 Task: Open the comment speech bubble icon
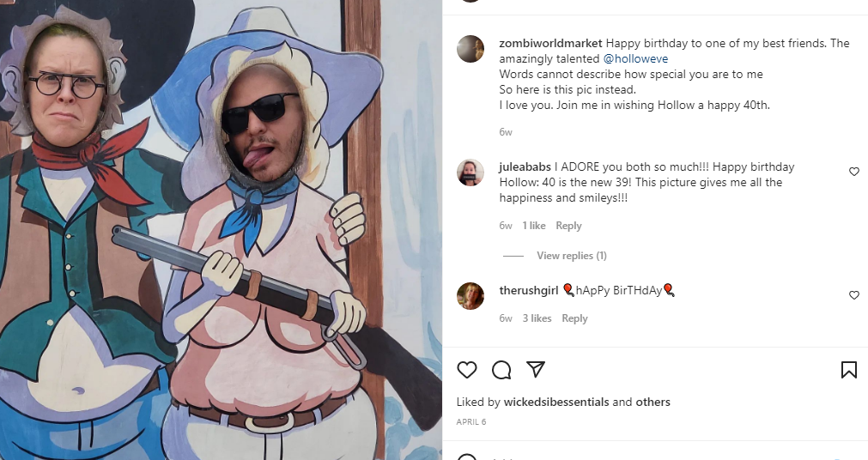point(501,370)
